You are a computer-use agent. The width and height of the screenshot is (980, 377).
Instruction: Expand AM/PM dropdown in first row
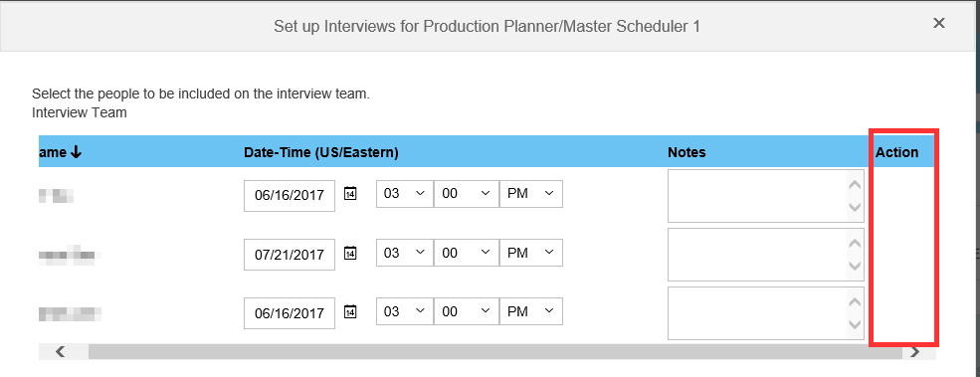click(530, 194)
